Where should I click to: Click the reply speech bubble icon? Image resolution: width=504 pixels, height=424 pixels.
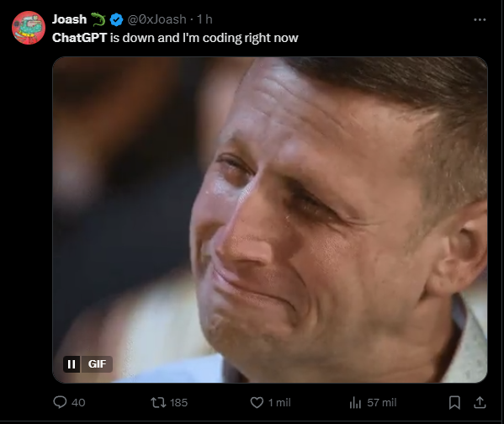[60, 402]
